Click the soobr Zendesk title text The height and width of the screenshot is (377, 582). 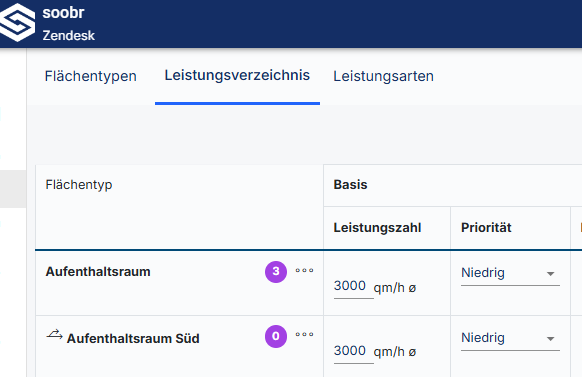(68, 24)
